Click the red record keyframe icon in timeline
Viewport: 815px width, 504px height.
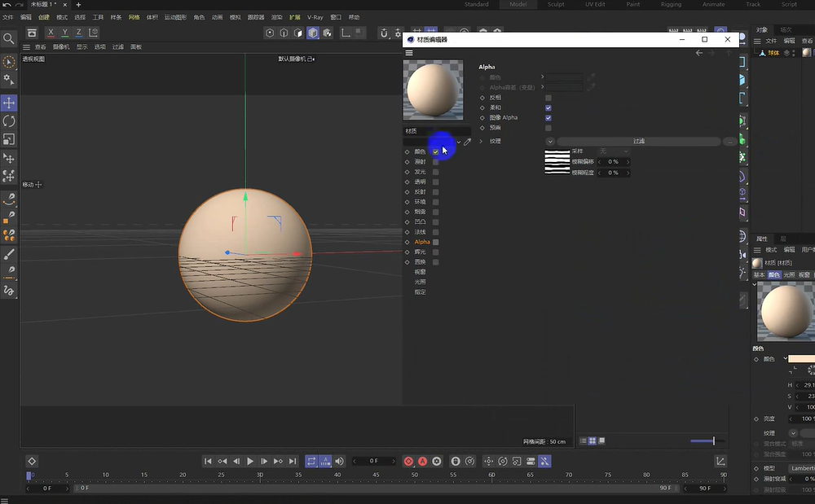coord(407,461)
